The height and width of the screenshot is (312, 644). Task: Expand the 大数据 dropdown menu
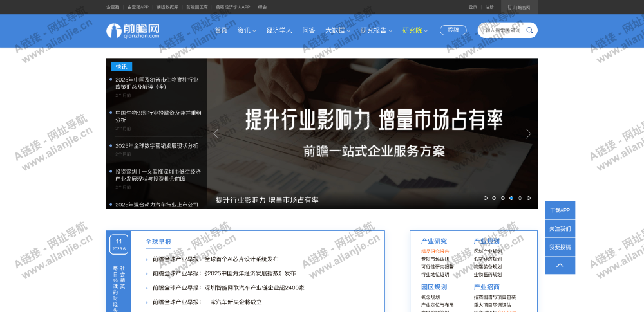pos(337,30)
